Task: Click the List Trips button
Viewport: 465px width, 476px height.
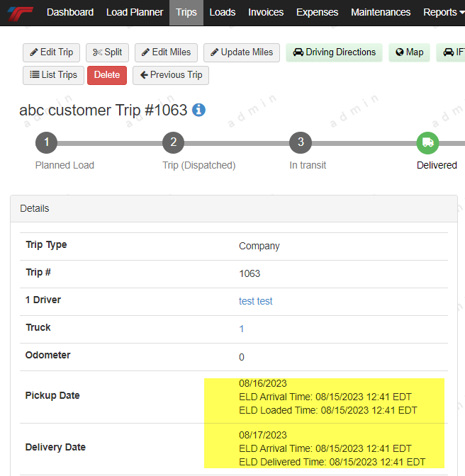Action: click(x=54, y=75)
